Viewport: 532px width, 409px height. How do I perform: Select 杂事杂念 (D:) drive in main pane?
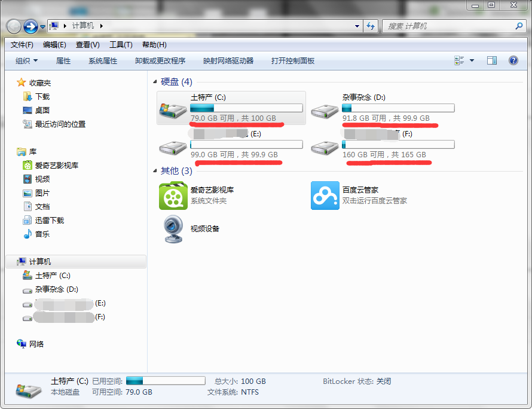[383, 108]
